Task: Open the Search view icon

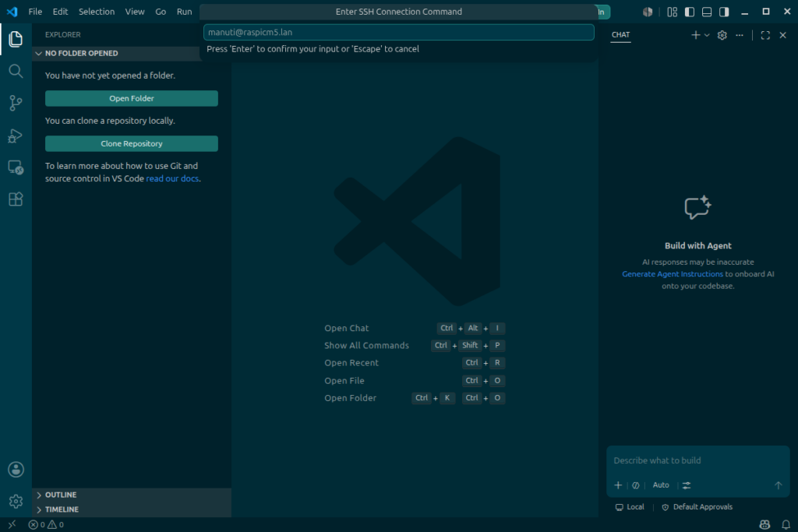Action: pyautogui.click(x=16, y=71)
